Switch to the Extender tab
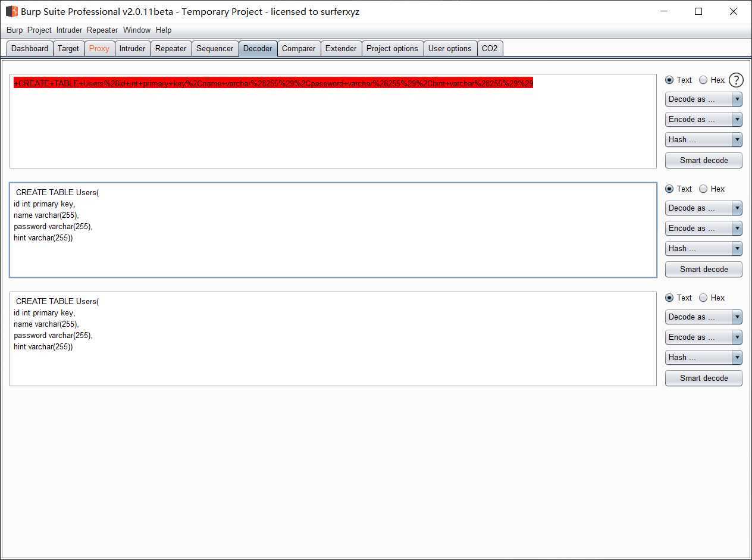 click(341, 48)
